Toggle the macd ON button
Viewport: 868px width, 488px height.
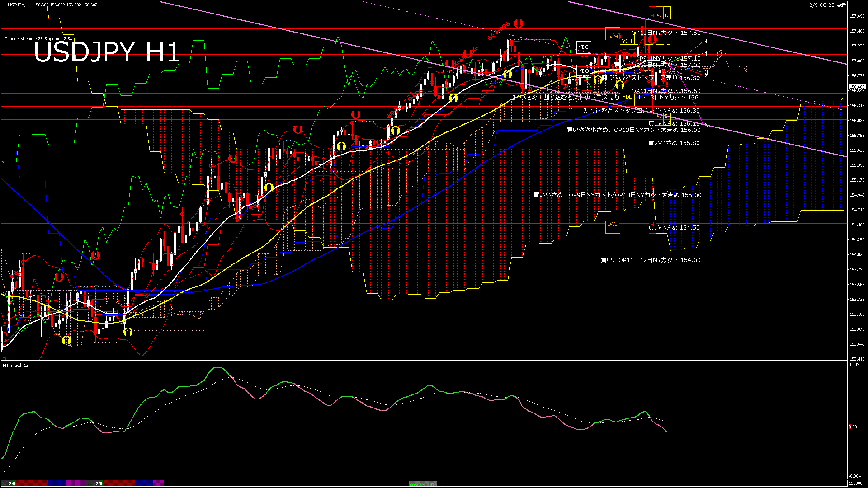coord(423,484)
